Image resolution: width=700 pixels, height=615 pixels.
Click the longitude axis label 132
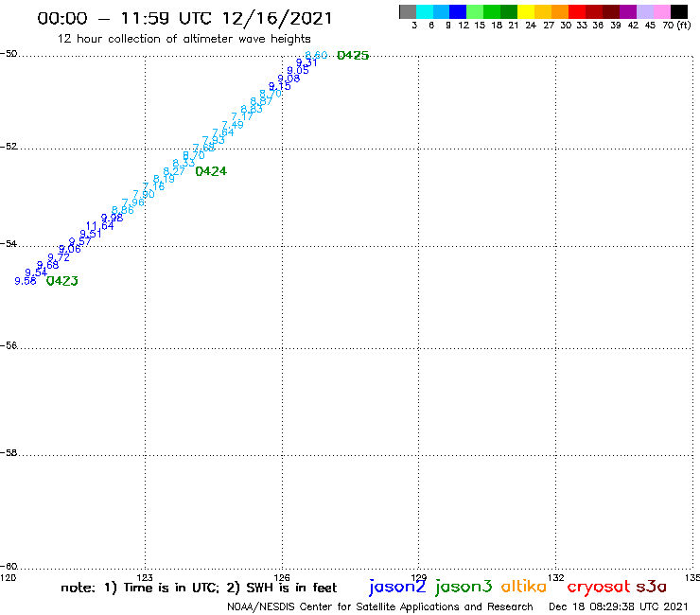[x=555, y=578]
